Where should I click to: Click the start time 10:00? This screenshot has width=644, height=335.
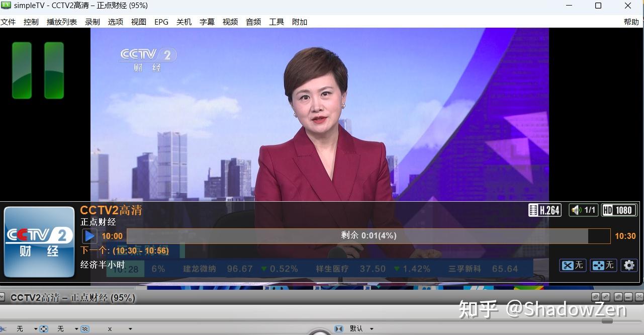coord(112,236)
